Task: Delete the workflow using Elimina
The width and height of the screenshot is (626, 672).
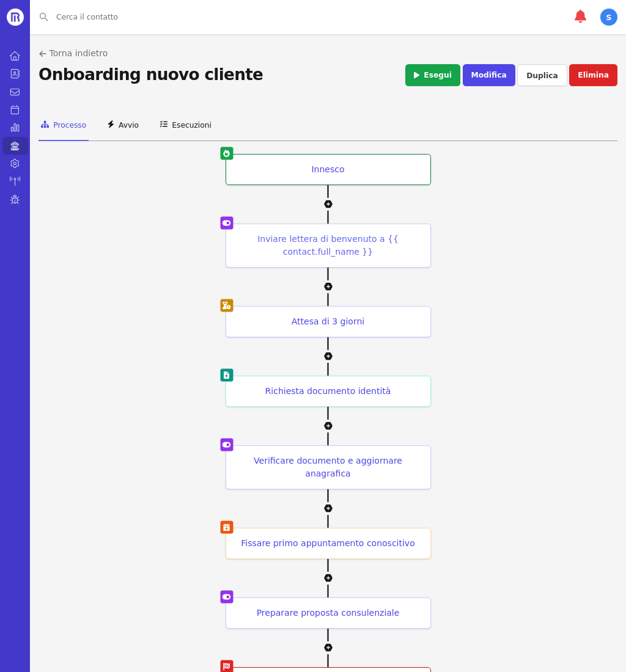Action: 593,75
